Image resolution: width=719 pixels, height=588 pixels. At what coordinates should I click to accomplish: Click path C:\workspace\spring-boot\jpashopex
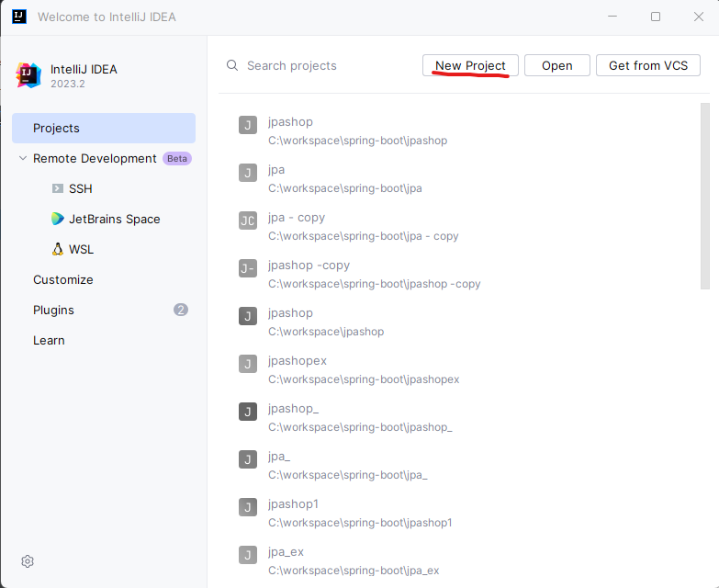pos(364,379)
